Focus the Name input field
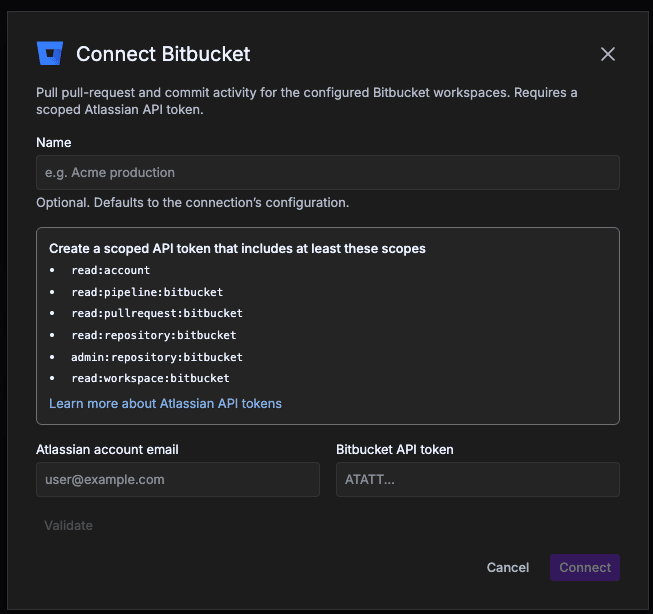This screenshot has height=614, width=653. tap(328, 172)
